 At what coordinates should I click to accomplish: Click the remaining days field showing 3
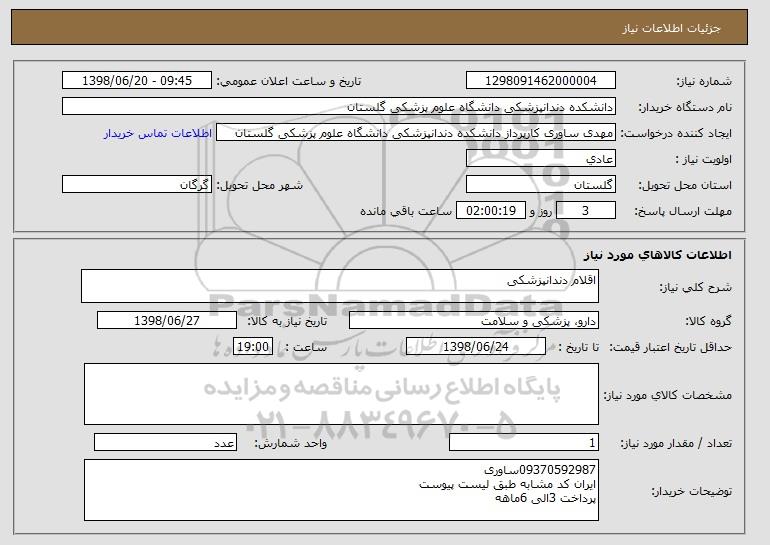pos(585,211)
